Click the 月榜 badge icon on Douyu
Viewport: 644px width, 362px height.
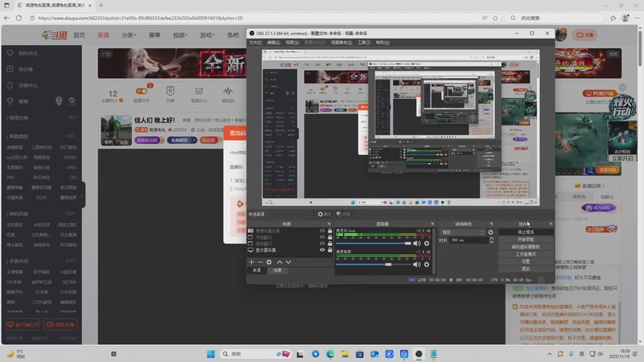[x=170, y=91]
